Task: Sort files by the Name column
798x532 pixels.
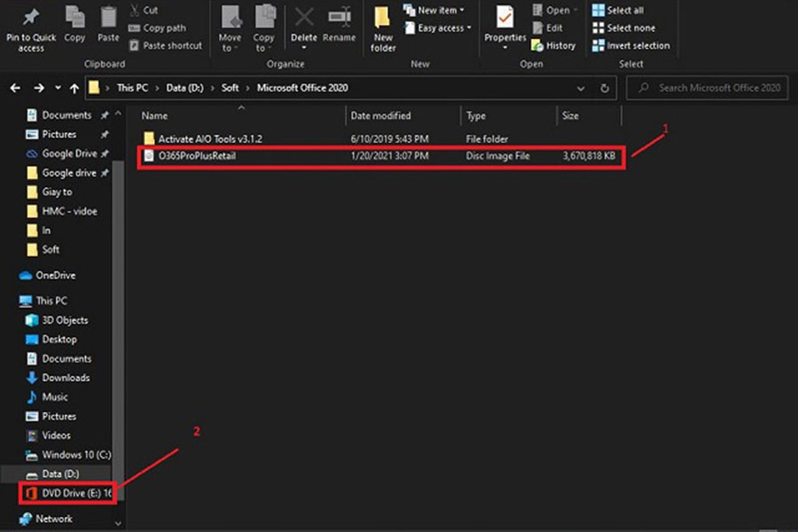Action: (x=154, y=115)
